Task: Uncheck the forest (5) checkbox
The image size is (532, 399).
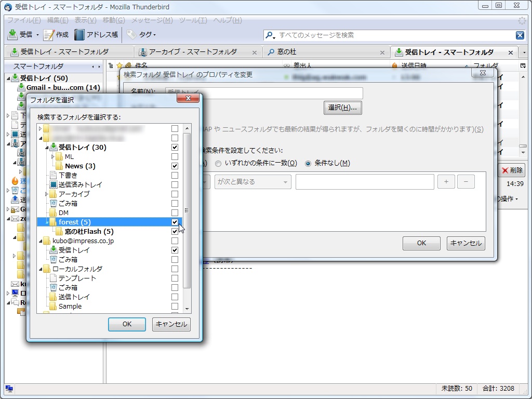Action: click(x=175, y=222)
